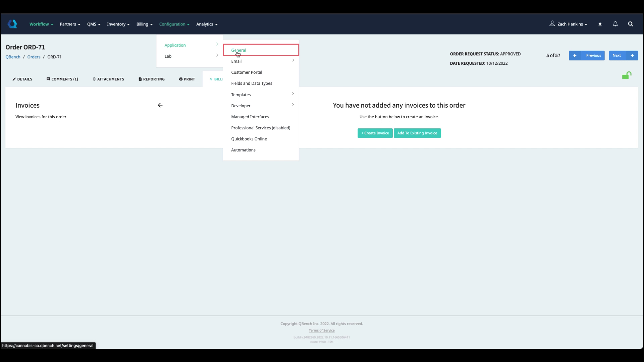Click the Create Invoice button

coord(375,133)
